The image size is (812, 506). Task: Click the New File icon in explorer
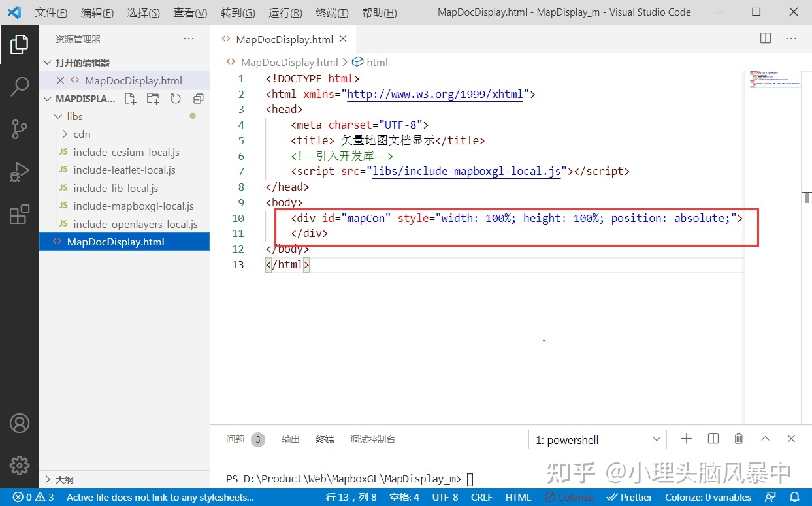coord(131,99)
